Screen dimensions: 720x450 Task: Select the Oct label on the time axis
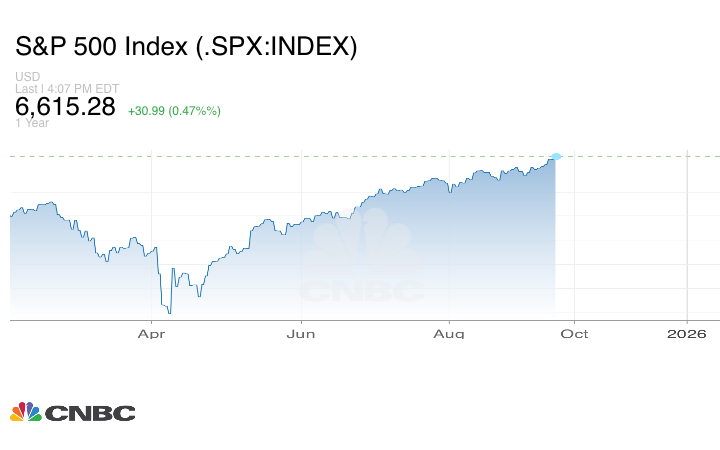[x=574, y=333]
